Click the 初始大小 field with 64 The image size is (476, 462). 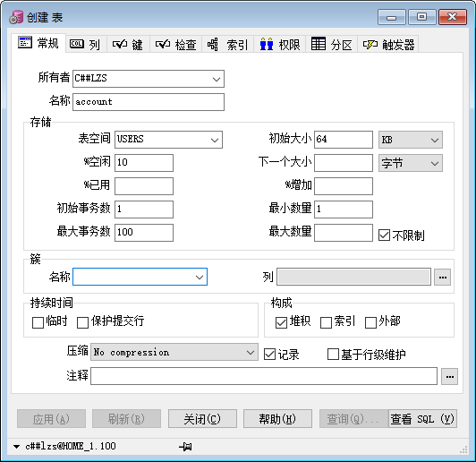click(x=344, y=140)
